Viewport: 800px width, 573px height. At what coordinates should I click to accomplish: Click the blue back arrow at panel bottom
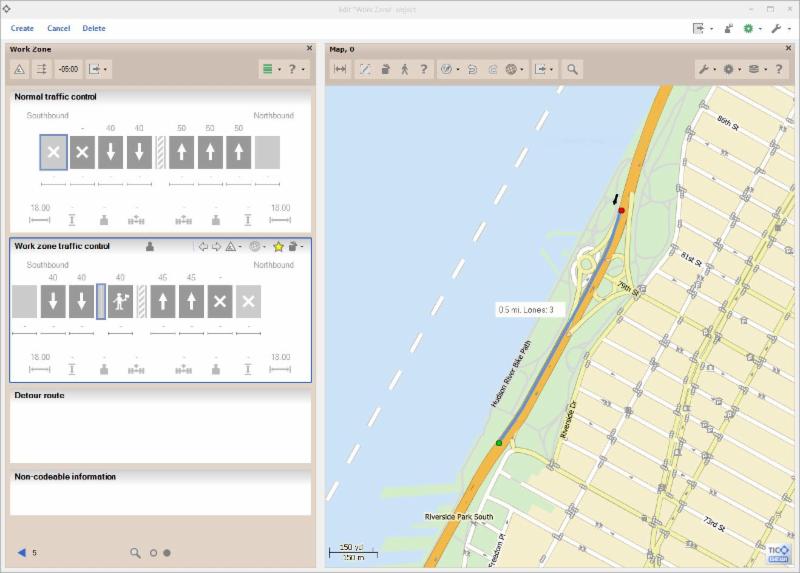[21, 552]
